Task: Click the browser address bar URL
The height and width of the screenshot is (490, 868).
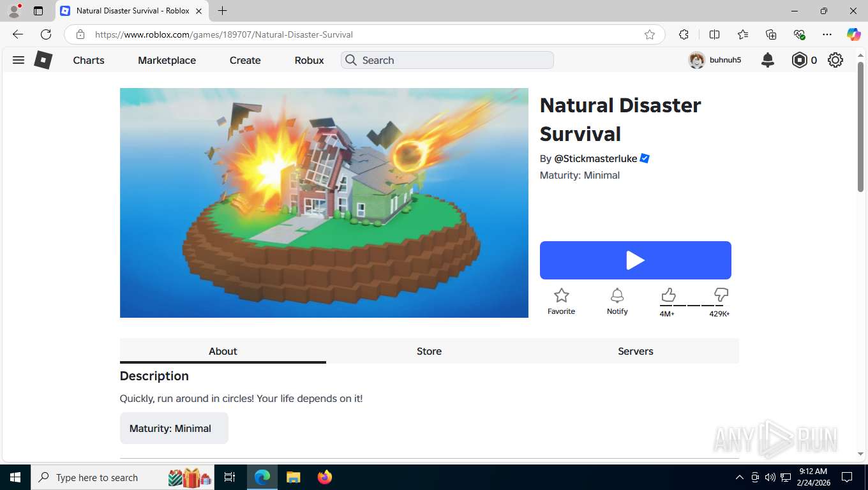Action: pyautogui.click(x=223, y=34)
